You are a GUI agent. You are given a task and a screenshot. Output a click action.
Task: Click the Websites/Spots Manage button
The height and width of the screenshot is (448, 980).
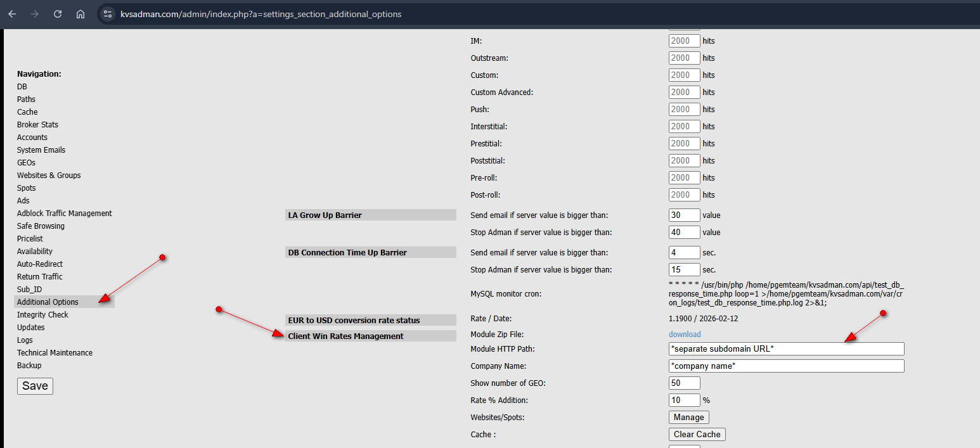[x=689, y=417]
